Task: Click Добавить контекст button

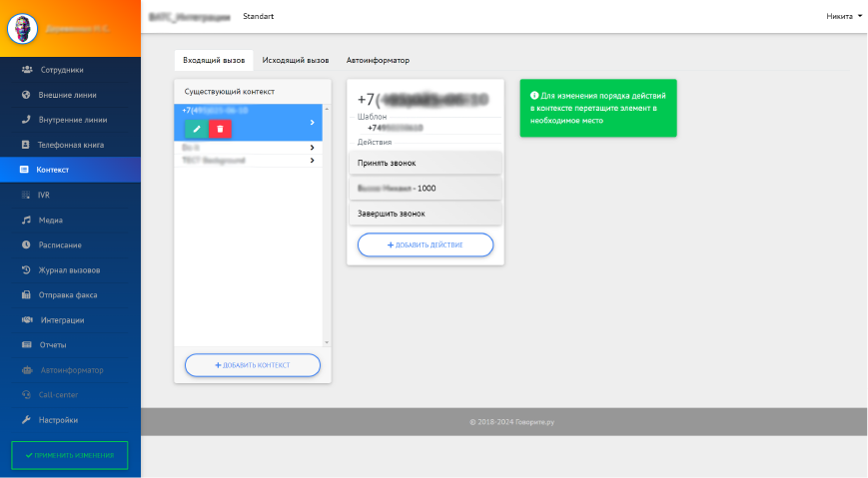Action: click(253, 365)
